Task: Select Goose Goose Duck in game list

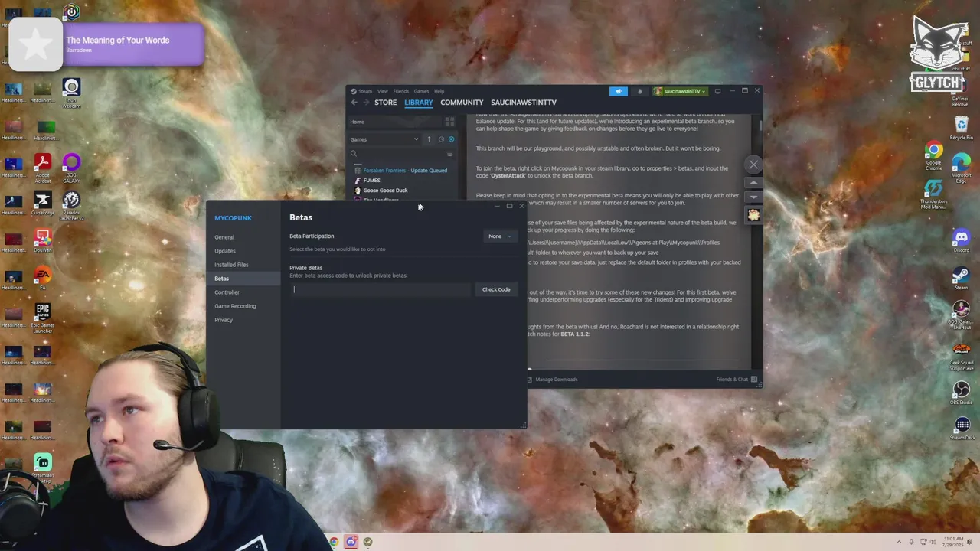Action: tap(385, 191)
